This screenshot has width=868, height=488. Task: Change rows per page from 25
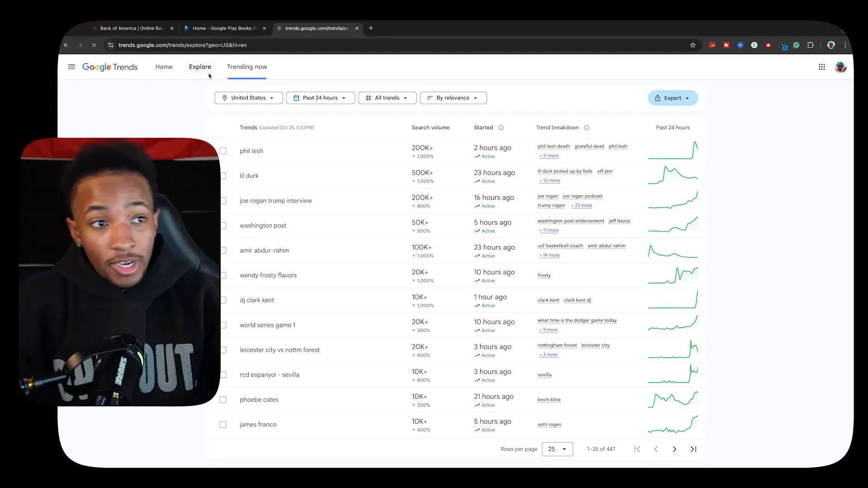tap(557, 449)
